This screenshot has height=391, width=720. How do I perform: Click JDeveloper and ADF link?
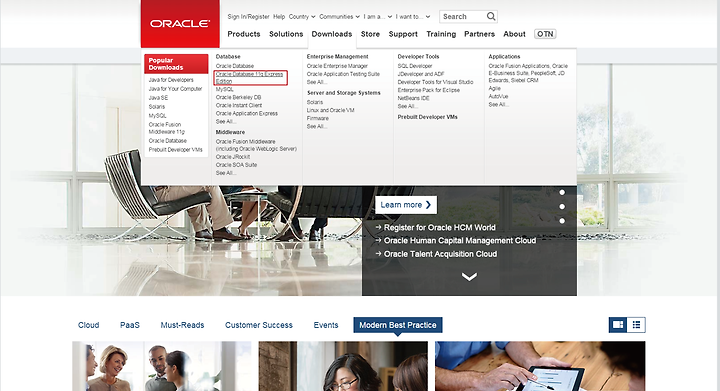421,74
